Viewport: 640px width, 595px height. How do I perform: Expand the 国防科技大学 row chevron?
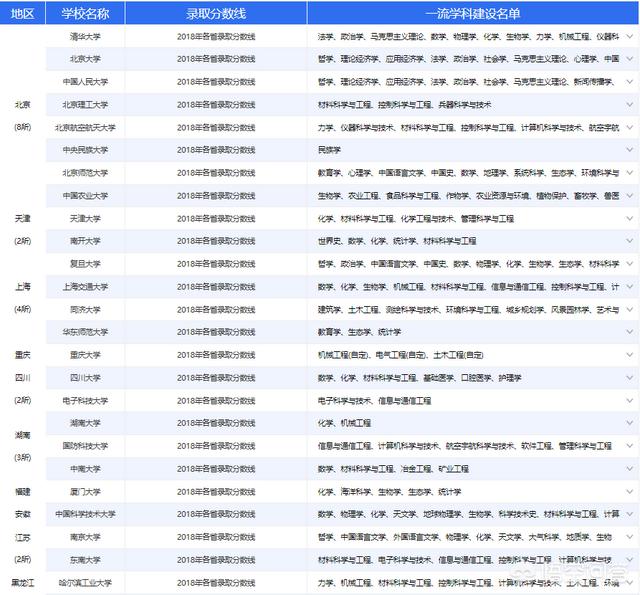629,446
